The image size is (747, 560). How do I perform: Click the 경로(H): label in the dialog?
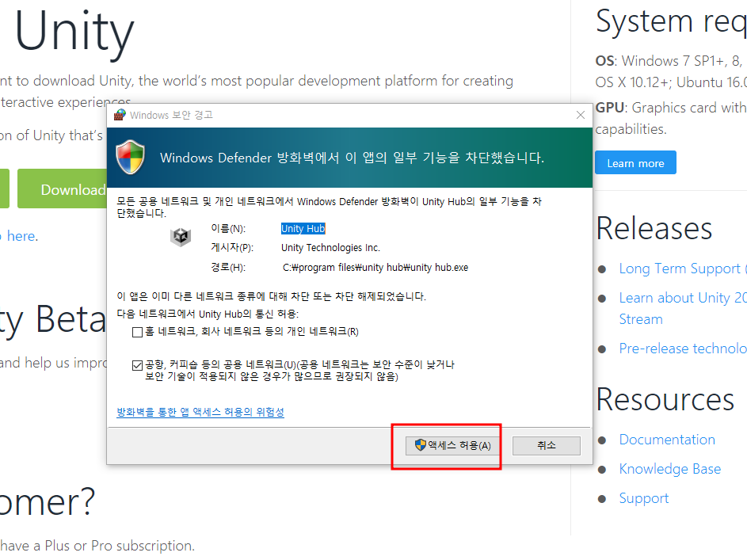[x=228, y=268]
